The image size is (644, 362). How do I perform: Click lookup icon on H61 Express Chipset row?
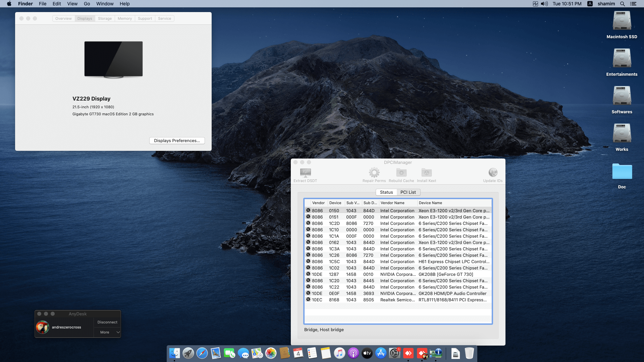(x=308, y=261)
